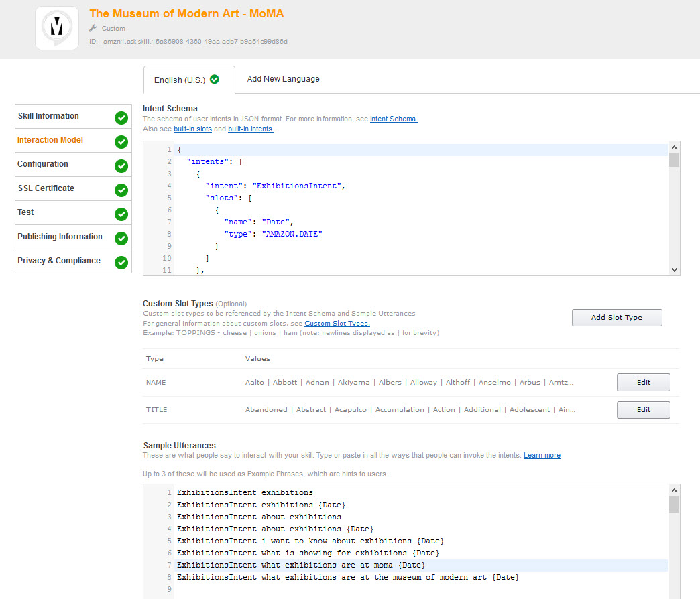Click the Test step green checkmark
Screen dimensions: 700x599
[121, 214]
